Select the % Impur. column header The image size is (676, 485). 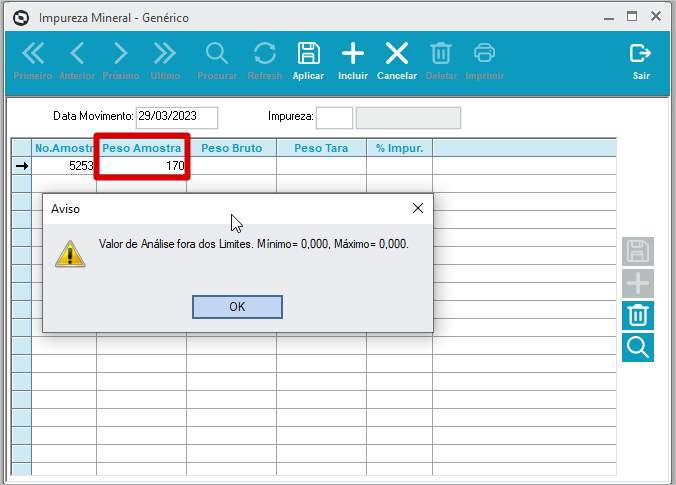click(399, 148)
